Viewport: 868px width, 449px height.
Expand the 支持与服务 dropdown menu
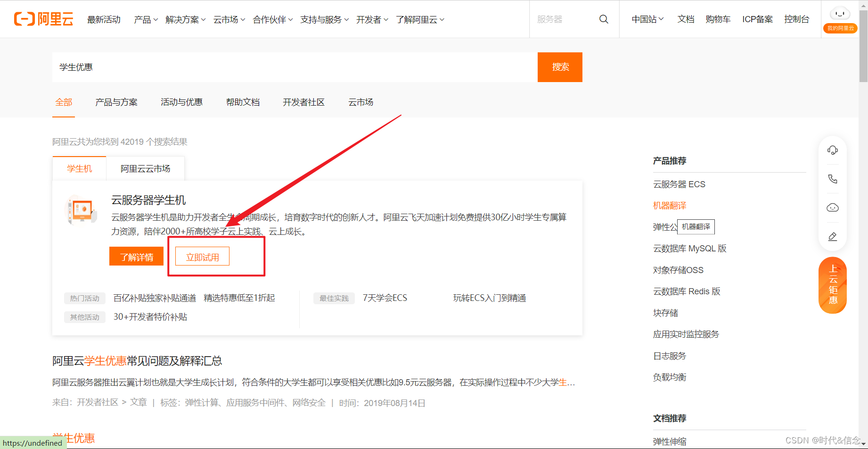(324, 19)
